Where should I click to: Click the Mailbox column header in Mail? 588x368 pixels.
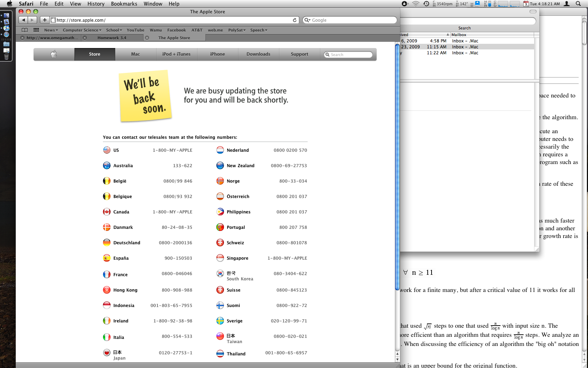[492, 35]
